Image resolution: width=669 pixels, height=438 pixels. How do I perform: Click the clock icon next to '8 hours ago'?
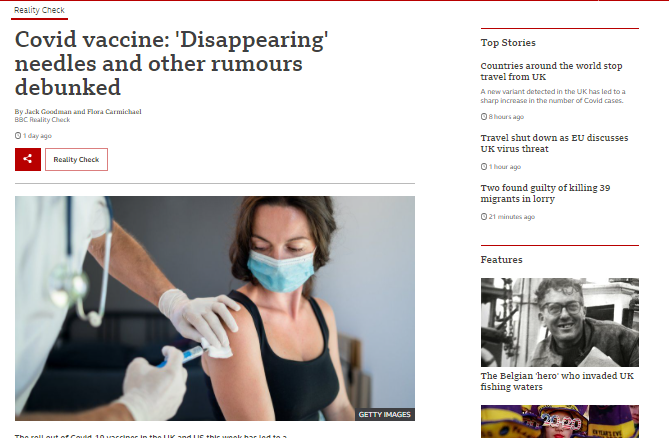click(484, 116)
